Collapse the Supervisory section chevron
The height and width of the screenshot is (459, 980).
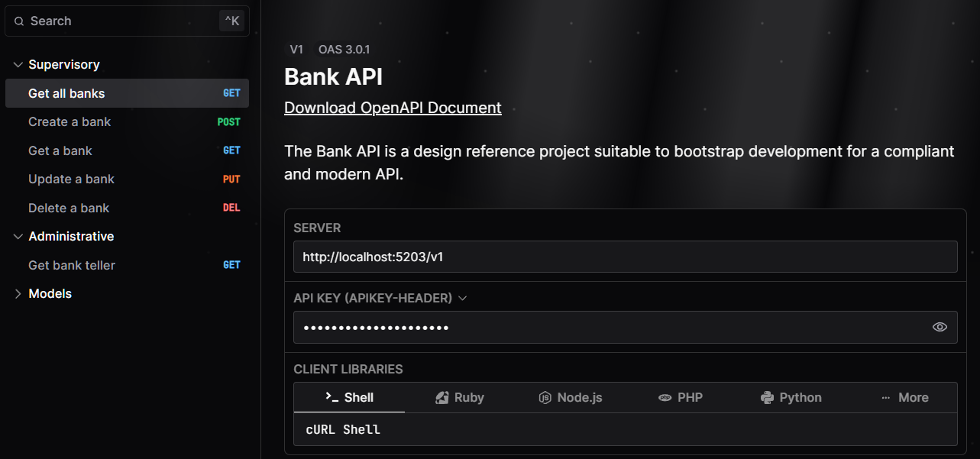[x=18, y=65]
